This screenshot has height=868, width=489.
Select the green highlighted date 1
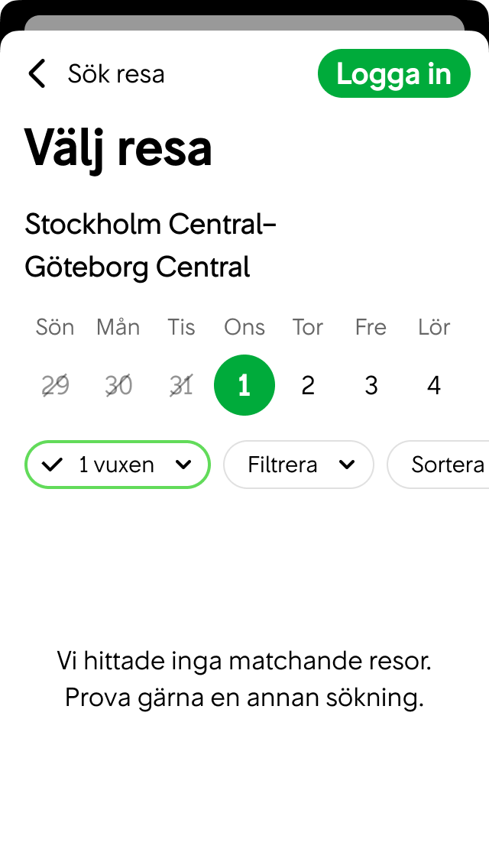(x=244, y=385)
